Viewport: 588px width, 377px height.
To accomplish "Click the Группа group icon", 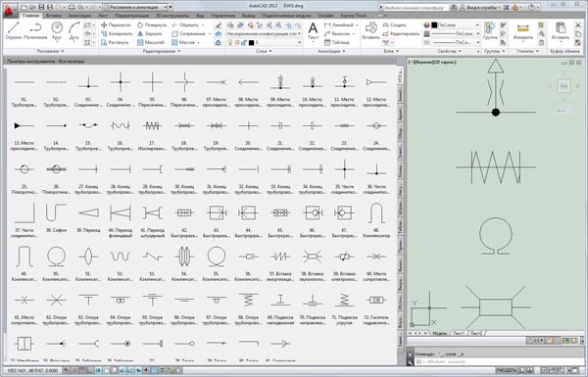I will 490,30.
